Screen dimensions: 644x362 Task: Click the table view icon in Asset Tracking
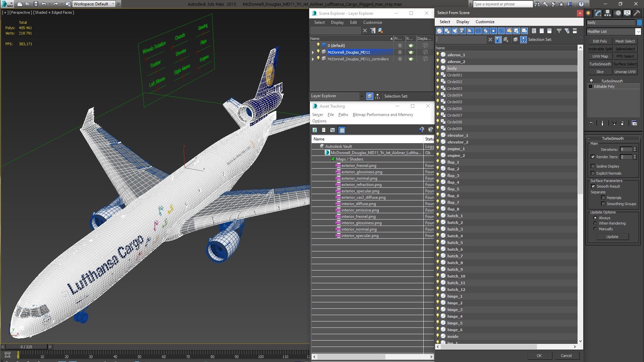click(342, 130)
